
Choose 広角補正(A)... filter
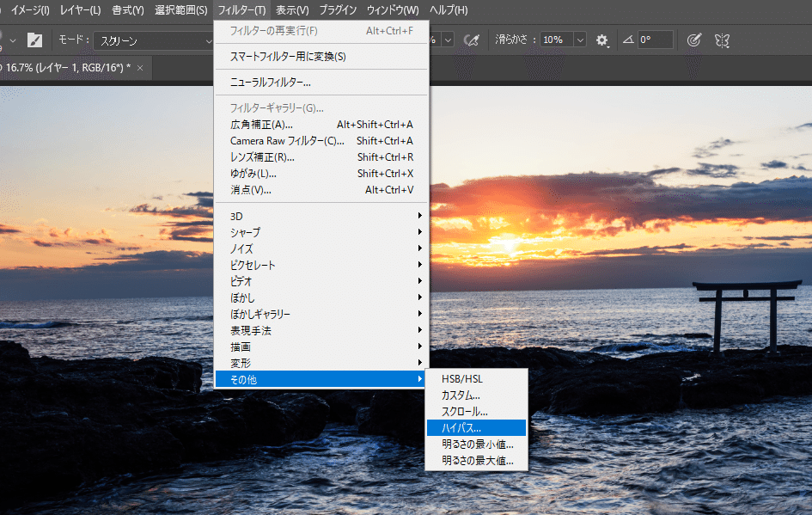point(321,125)
